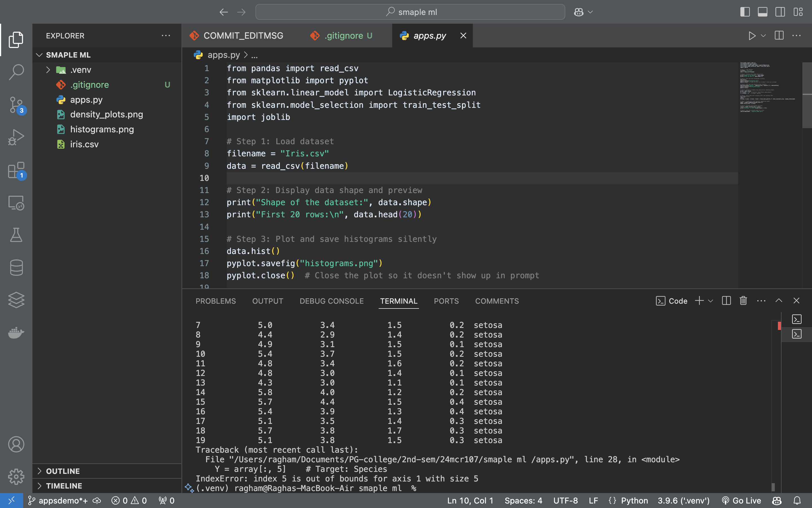
Task: Open the Accounts menu icon
Action: 16,444
